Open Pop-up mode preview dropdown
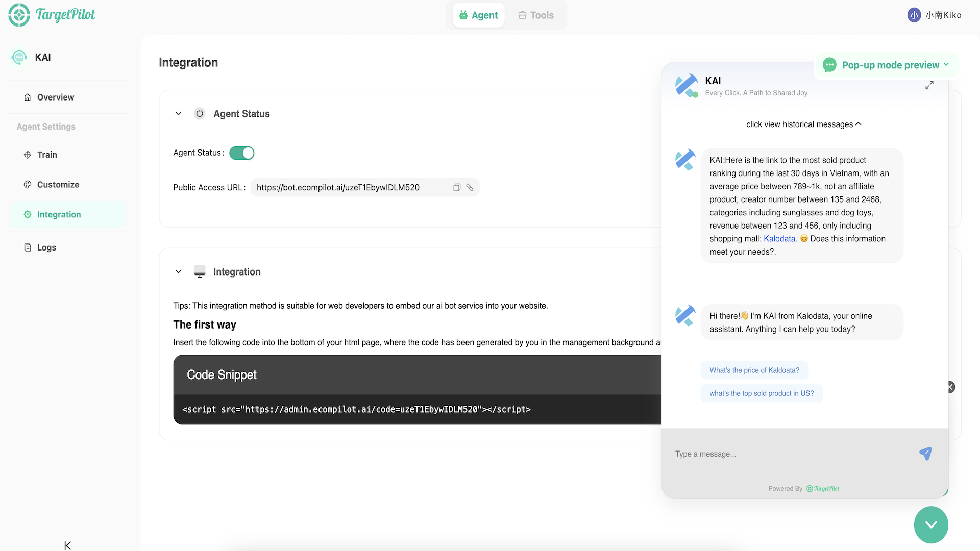The image size is (980, 551). pos(890,65)
